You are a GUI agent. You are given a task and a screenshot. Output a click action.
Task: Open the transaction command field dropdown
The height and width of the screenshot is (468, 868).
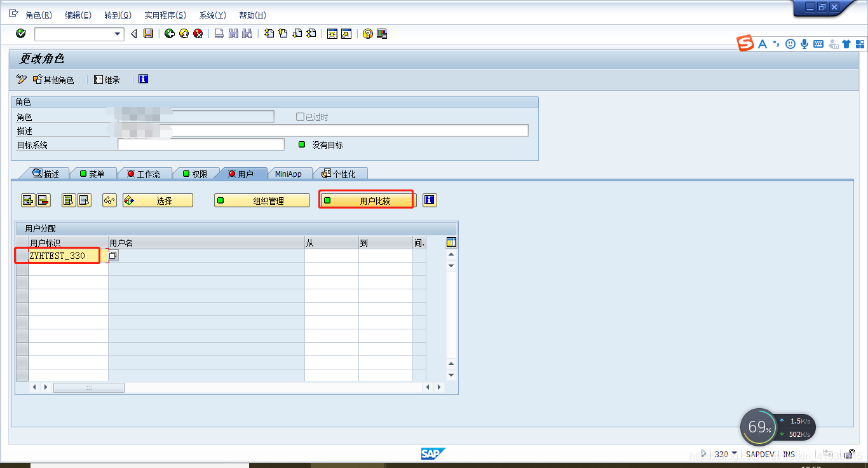118,34
